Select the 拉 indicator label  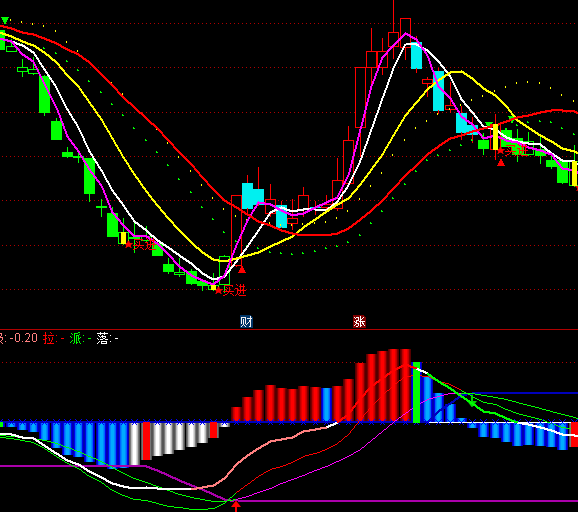pyautogui.click(x=49, y=338)
